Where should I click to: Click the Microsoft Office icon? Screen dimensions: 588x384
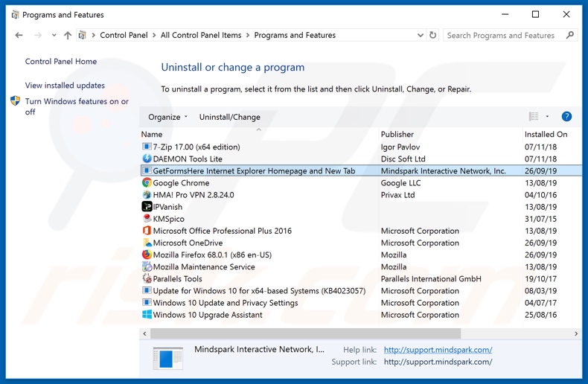(147, 231)
